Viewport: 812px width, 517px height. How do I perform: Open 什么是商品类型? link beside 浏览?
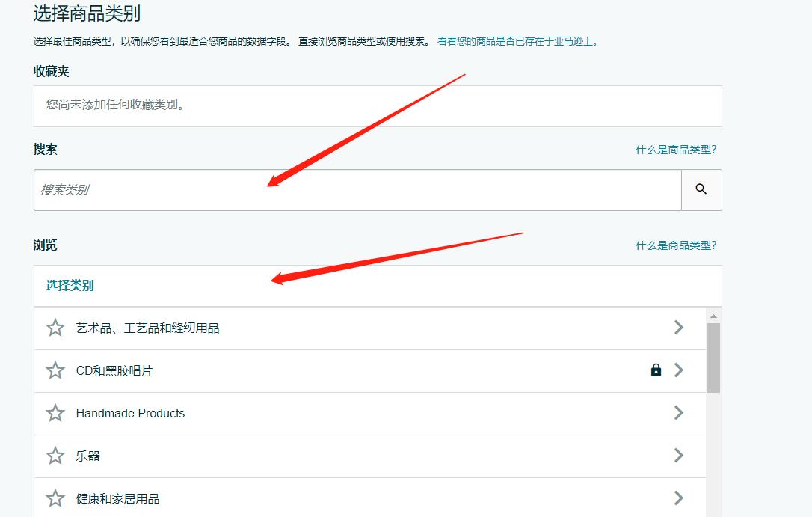[x=675, y=245]
